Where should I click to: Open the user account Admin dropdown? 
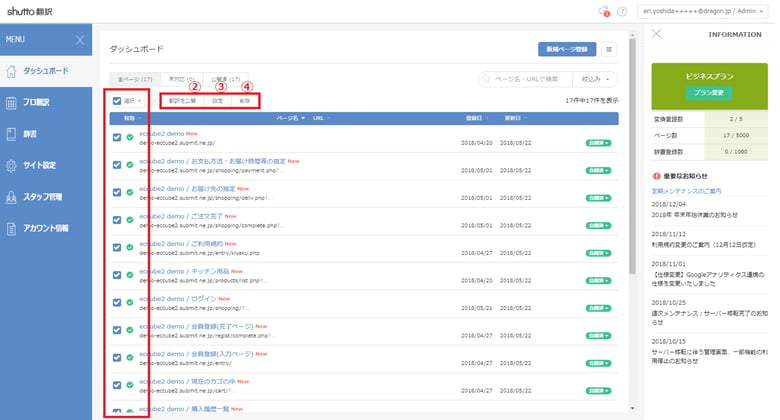pos(702,11)
